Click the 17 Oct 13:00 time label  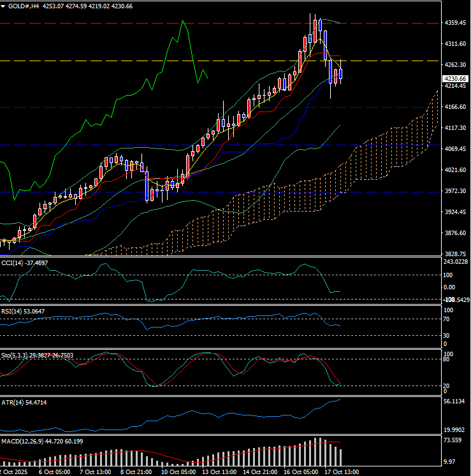click(342, 472)
